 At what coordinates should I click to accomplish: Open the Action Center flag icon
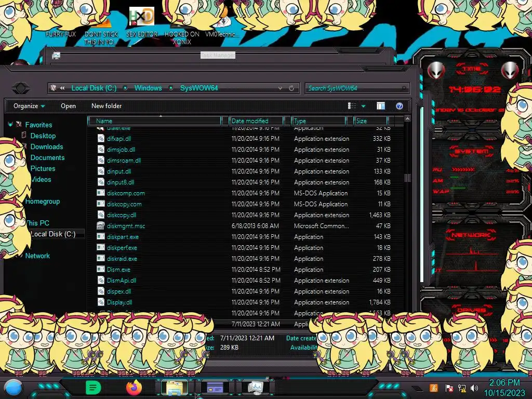449,388
